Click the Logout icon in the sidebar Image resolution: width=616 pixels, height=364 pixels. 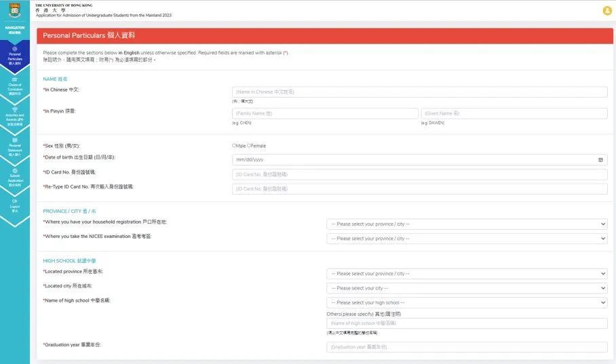(14, 201)
